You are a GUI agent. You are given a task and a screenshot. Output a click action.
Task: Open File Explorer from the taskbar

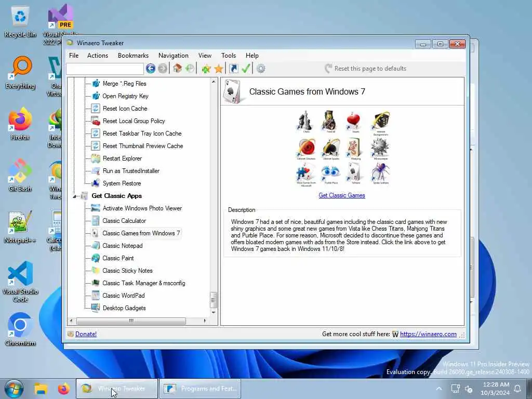click(x=41, y=389)
